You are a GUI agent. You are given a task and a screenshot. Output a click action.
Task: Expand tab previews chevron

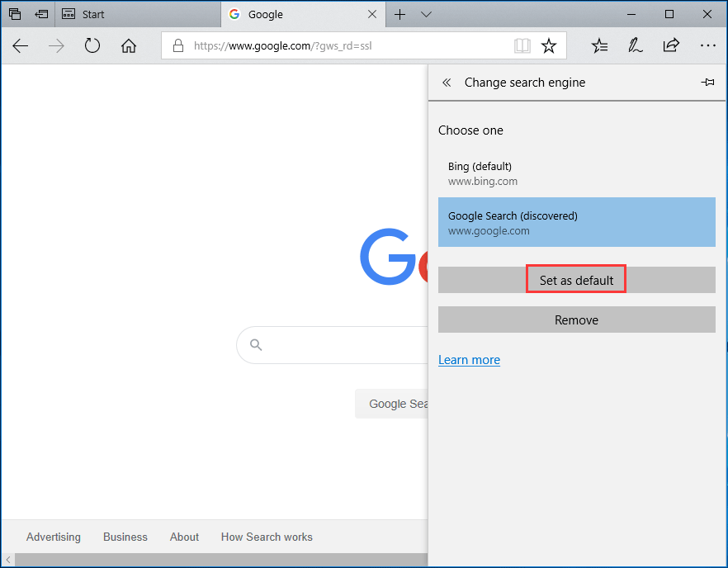426,14
